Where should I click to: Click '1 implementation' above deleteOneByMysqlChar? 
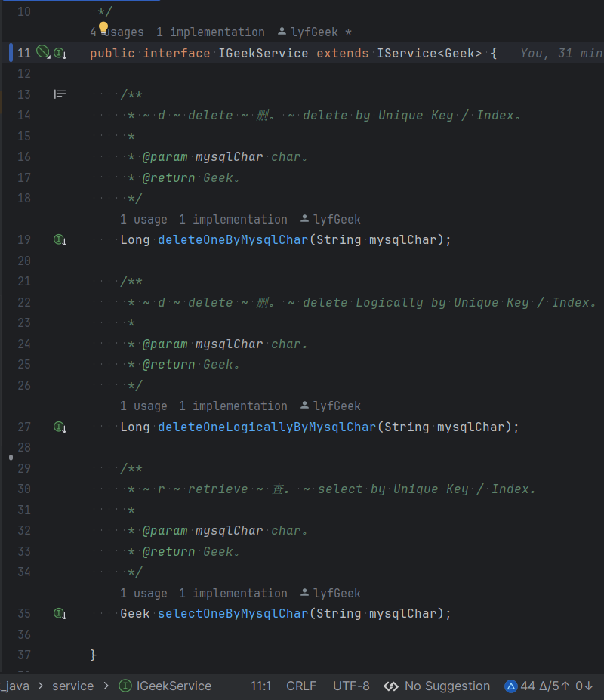(x=235, y=219)
